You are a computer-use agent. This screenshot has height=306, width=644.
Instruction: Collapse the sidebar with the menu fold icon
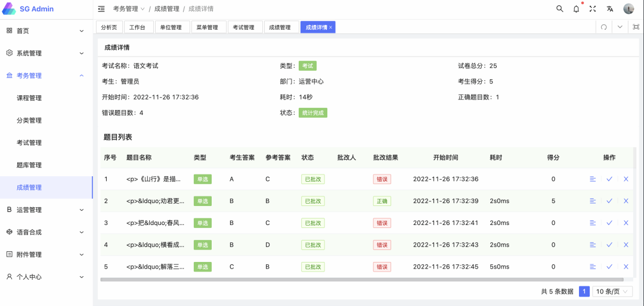coord(101,9)
